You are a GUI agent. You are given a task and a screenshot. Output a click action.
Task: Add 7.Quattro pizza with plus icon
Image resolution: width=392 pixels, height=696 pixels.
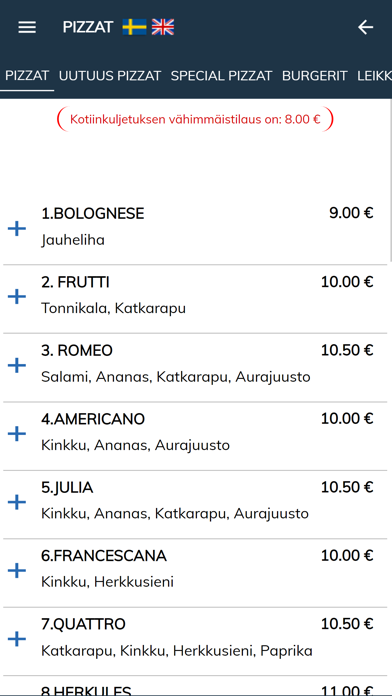(x=17, y=639)
